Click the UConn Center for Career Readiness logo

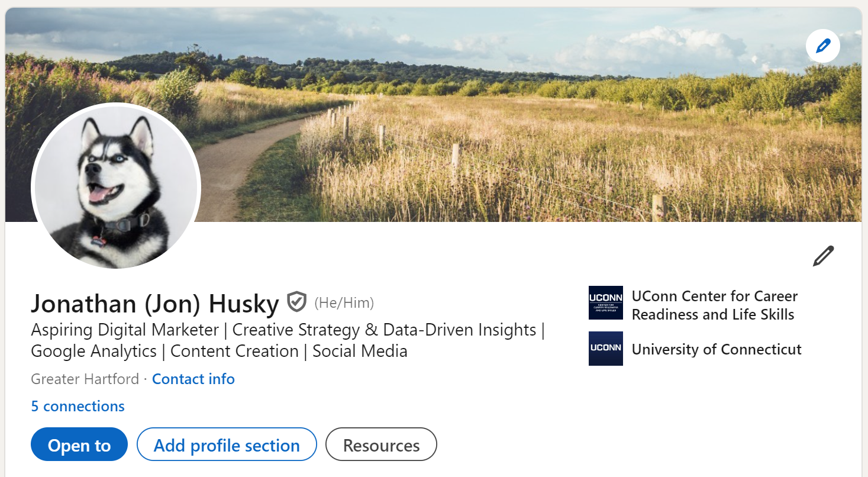pyautogui.click(x=605, y=302)
